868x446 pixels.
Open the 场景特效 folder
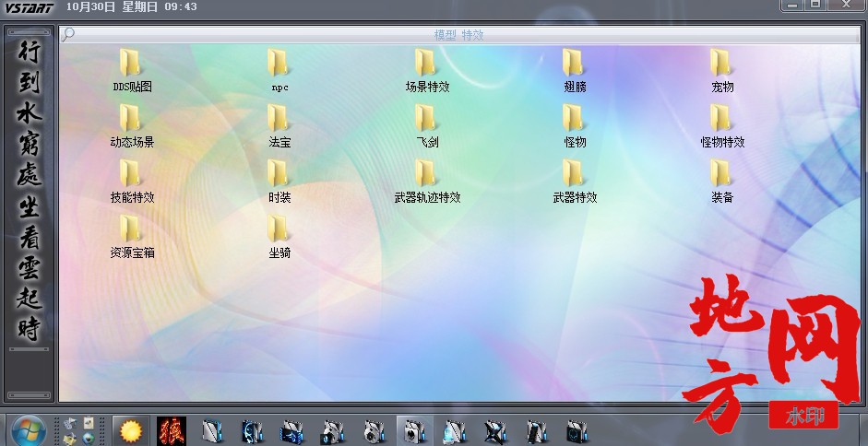coord(427,70)
